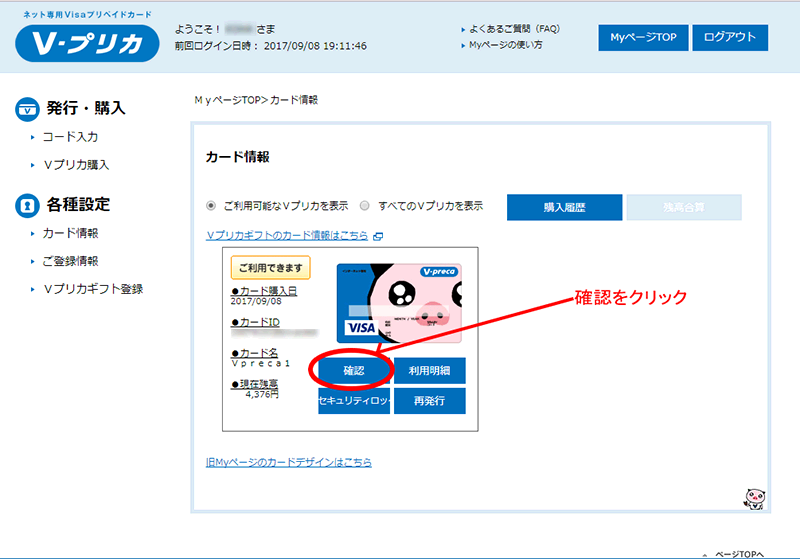The height and width of the screenshot is (559, 800).
Task: Click the ●カード購入日 label
Action: coord(264,291)
